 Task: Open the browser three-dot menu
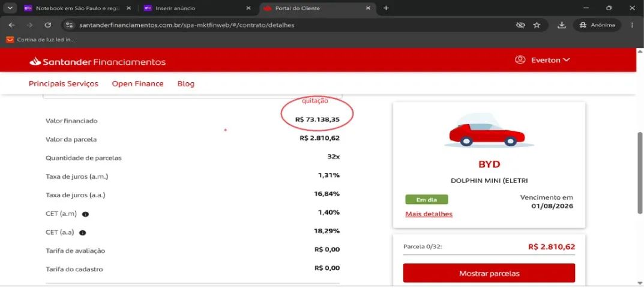point(632,25)
